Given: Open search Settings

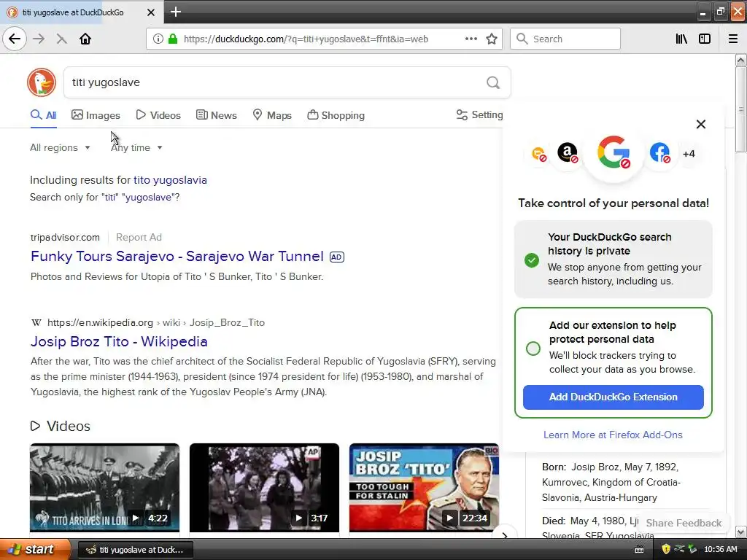Looking at the screenshot, I should pyautogui.click(x=480, y=115).
